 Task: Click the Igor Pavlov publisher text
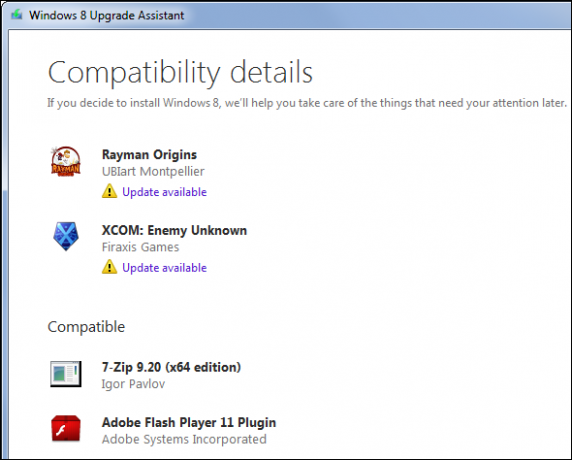click(133, 384)
